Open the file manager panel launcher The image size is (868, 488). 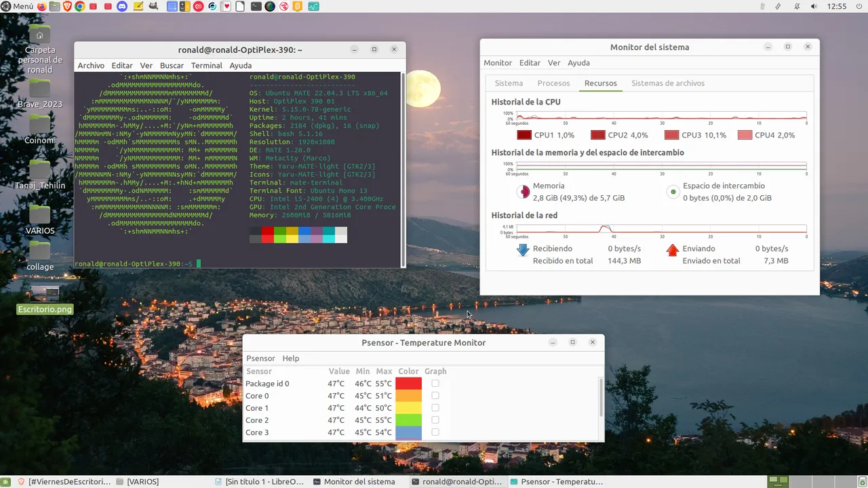(x=54, y=6)
